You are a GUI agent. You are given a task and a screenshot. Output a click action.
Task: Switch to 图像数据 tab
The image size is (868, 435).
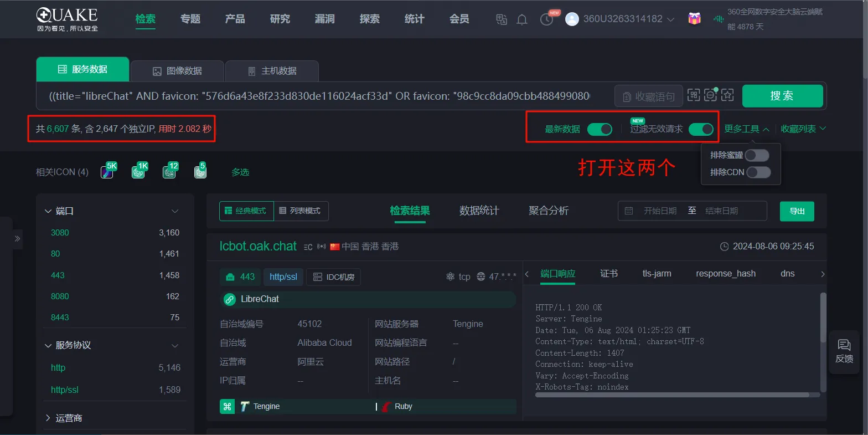pyautogui.click(x=178, y=71)
